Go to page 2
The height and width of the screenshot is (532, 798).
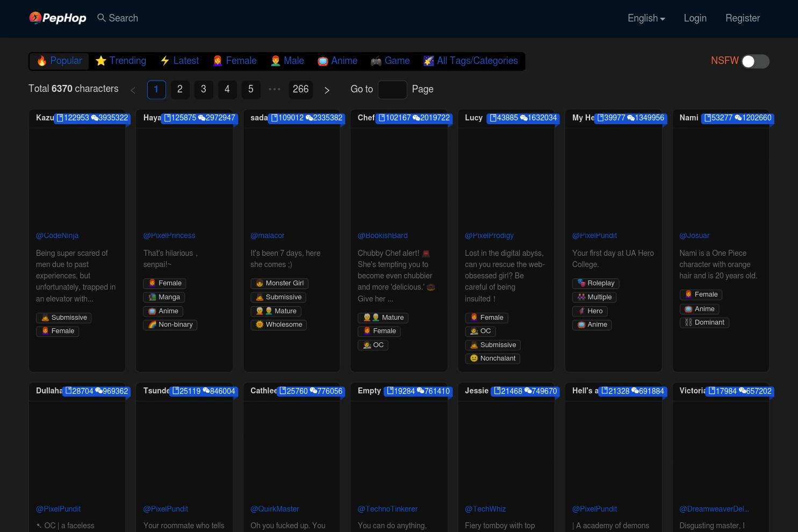pos(180,89)
